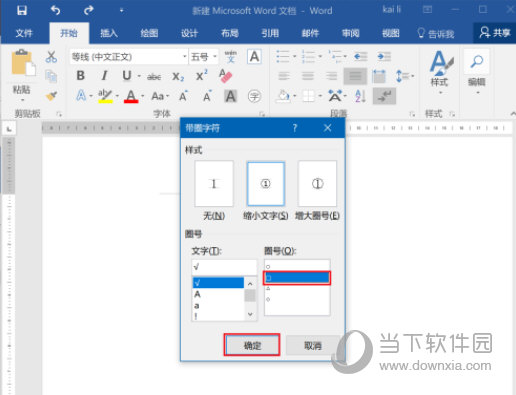This screenshot has height=395, width=516.
Task: Decrease the font size with the shrink font A
Action: pos(207,96)
